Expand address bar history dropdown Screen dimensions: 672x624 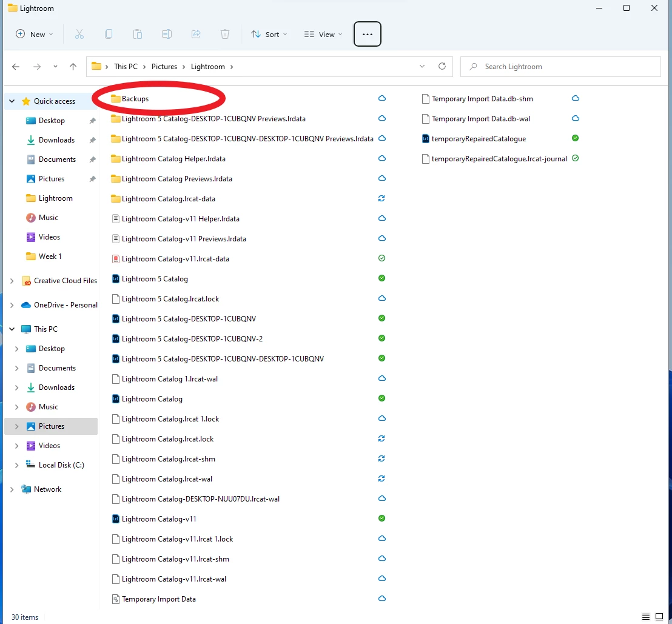point(422,67)
